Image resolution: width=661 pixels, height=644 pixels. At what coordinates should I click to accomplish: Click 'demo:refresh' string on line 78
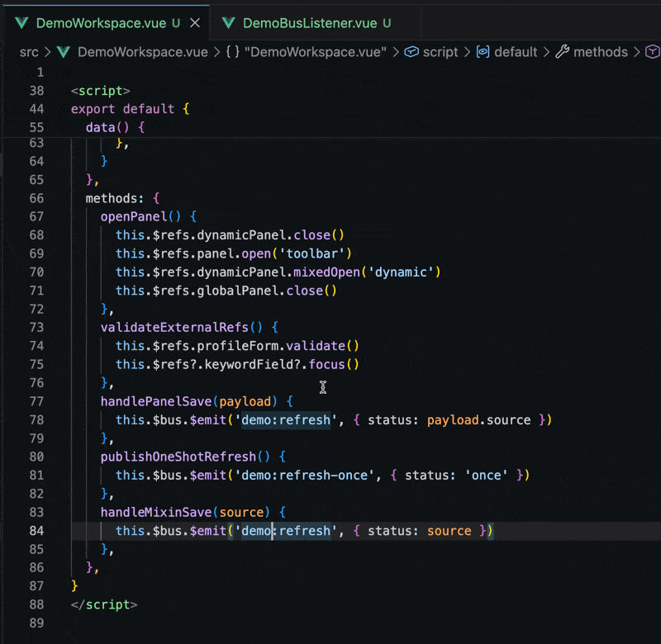(x=286, y=420)
